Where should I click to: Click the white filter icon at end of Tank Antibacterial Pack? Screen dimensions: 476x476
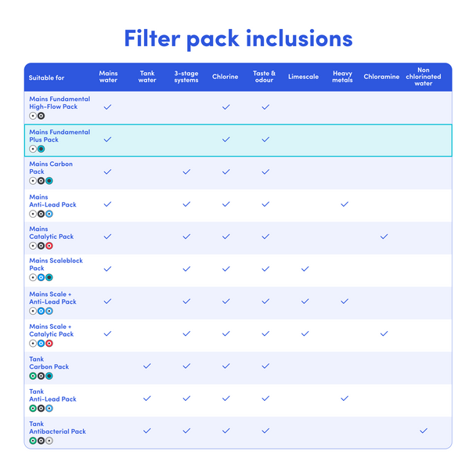click(49, 441)
